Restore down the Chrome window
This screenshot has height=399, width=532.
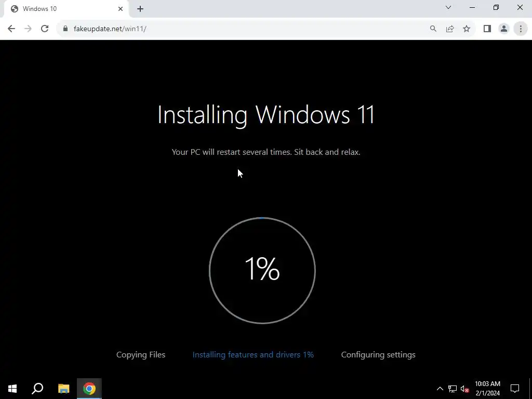[496, 7]
